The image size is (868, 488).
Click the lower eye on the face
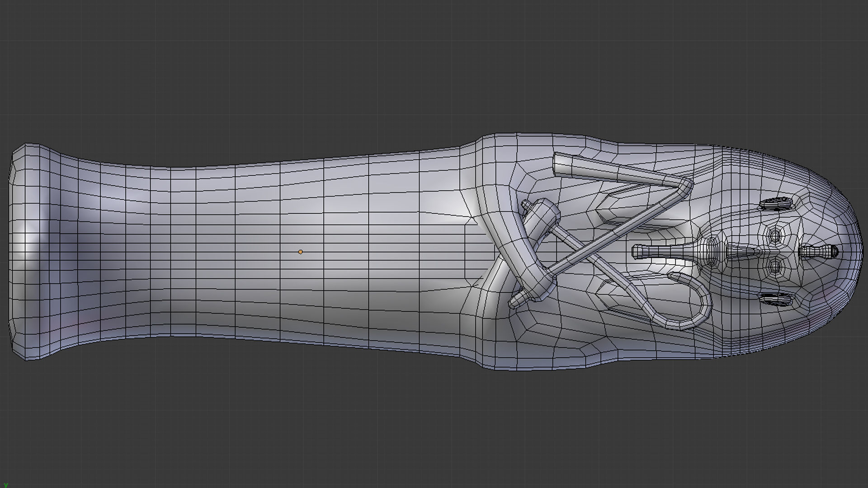(x=775, y=267)
